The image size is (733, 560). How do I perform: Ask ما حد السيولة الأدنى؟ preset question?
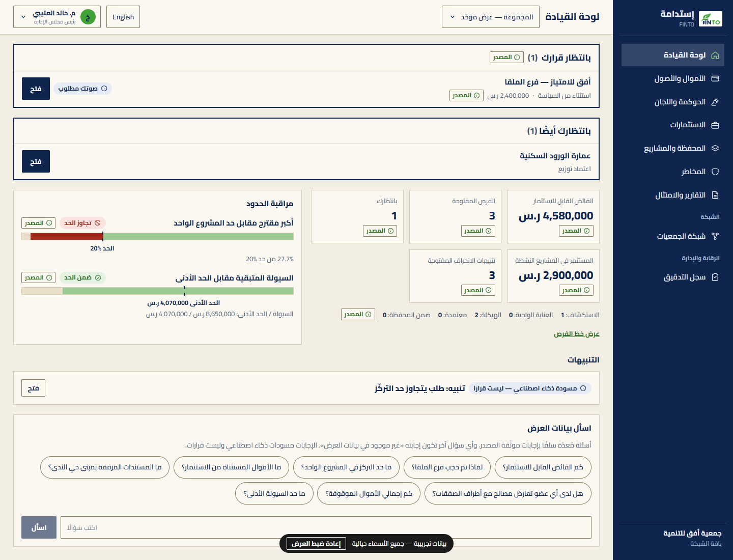(x=274, y=493)
